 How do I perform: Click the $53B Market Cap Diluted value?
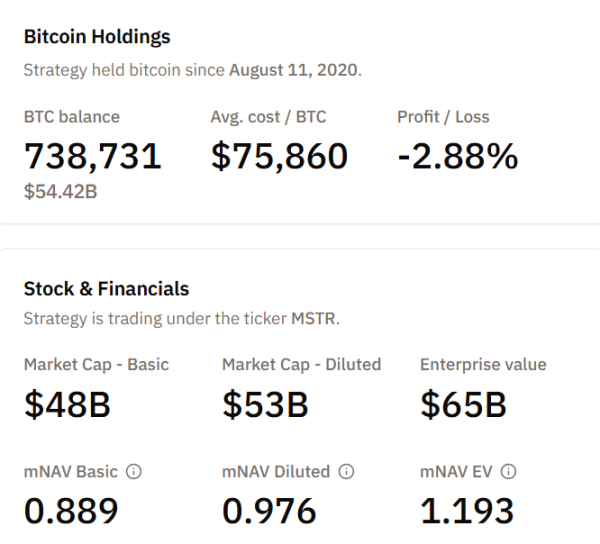point(265,405)
